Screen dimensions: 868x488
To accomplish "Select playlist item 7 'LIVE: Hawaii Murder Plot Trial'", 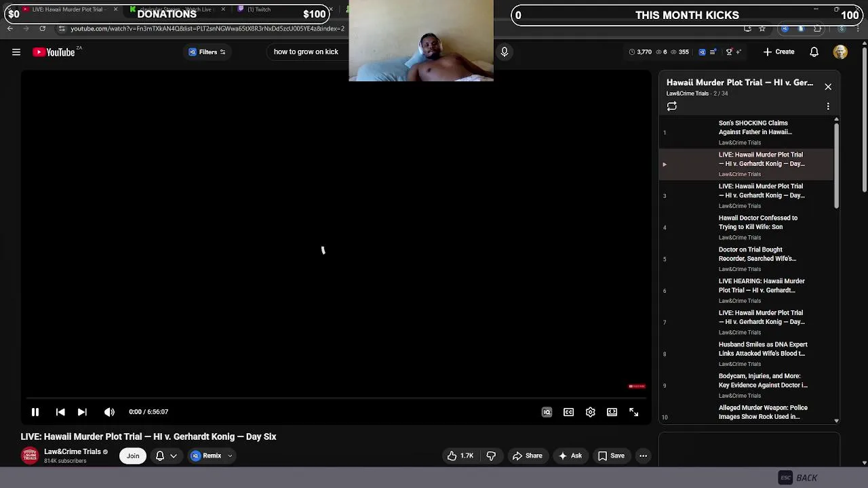I will 746,322.
